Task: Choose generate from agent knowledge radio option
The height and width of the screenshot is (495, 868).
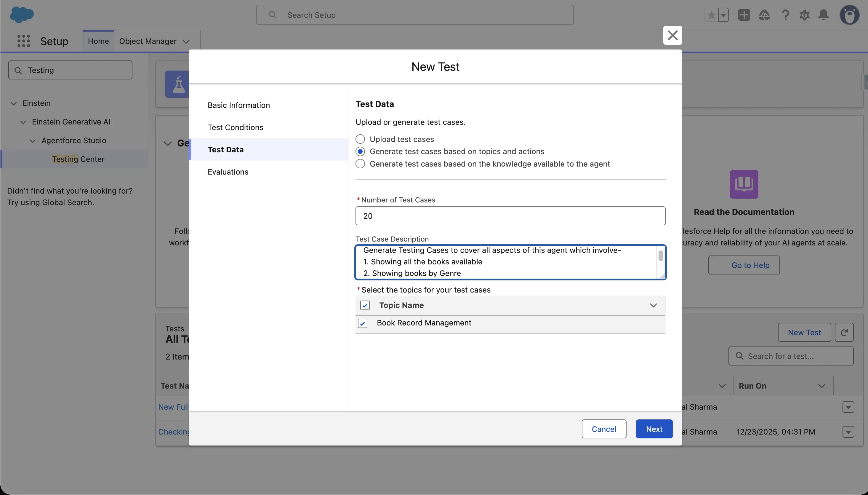Action: (x=360, y=164)
